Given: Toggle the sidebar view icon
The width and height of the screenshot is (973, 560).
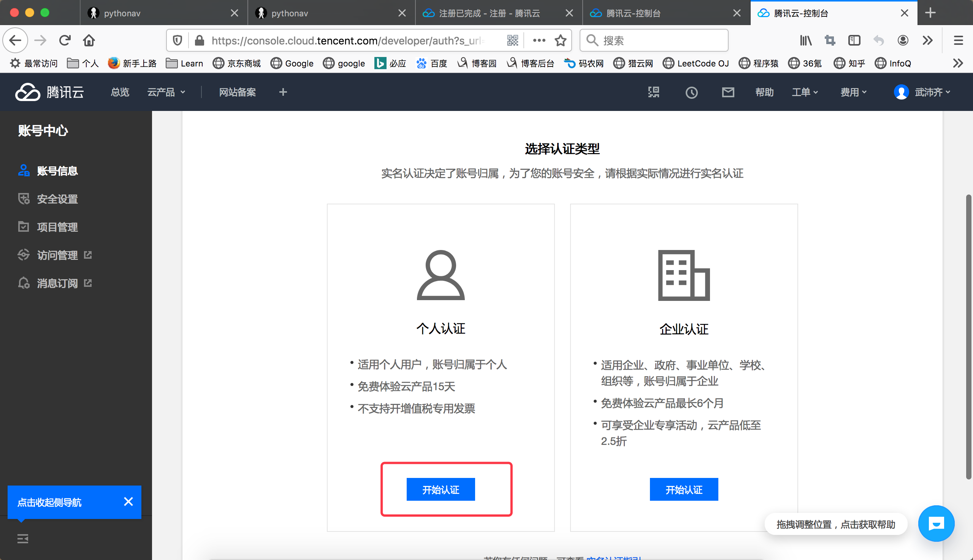Looking at the screenshot, I should pos(854,40).
